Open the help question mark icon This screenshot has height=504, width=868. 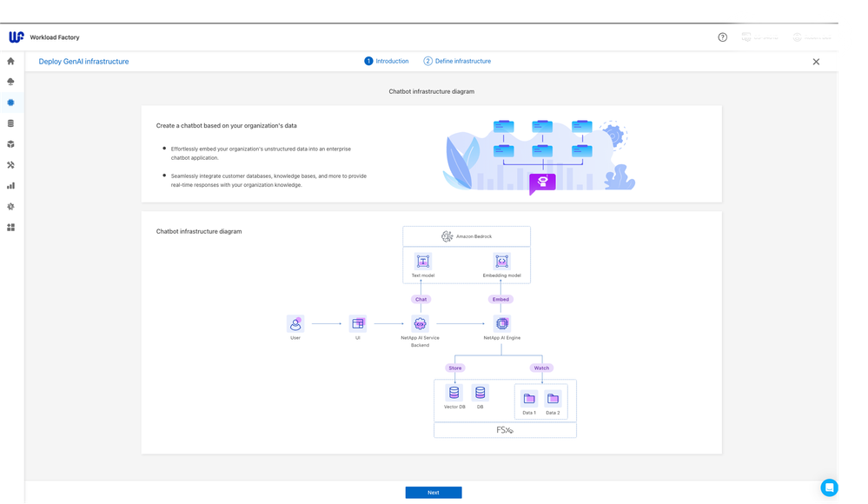[x=722, y=37]
